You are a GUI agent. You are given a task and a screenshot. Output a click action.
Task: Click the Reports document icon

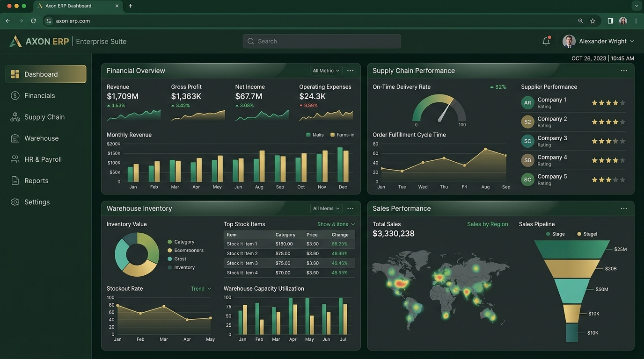(x=15, y=181)
